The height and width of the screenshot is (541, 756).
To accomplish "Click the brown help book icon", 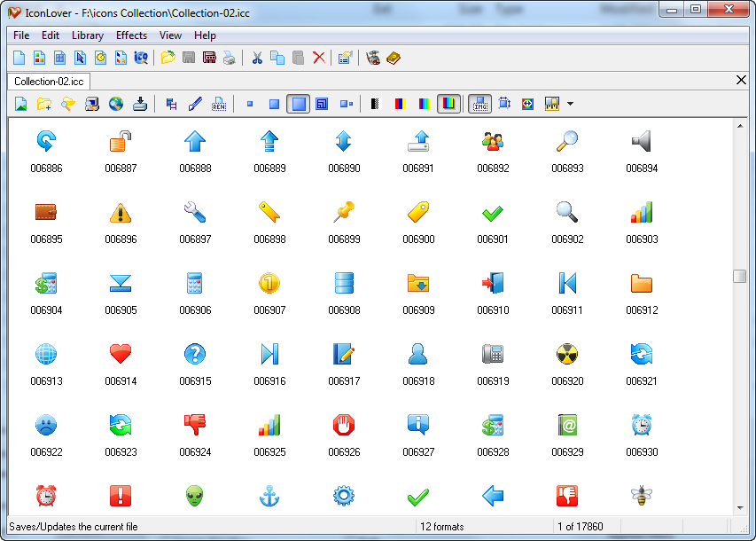I will pos(394,58).
